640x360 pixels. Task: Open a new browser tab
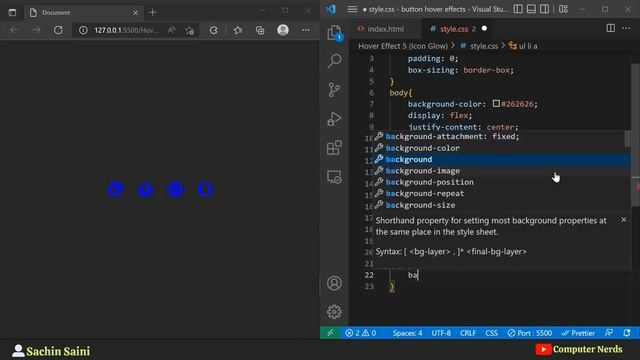(152, 13)
